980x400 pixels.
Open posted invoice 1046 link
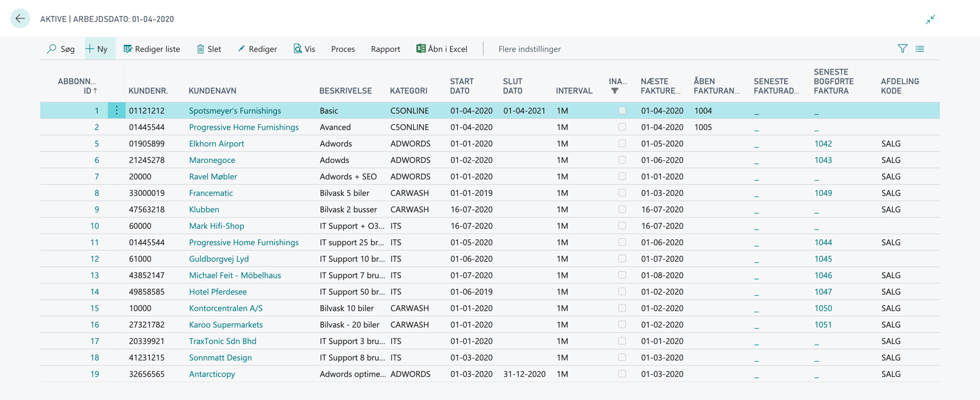click(x=823, y=275)
